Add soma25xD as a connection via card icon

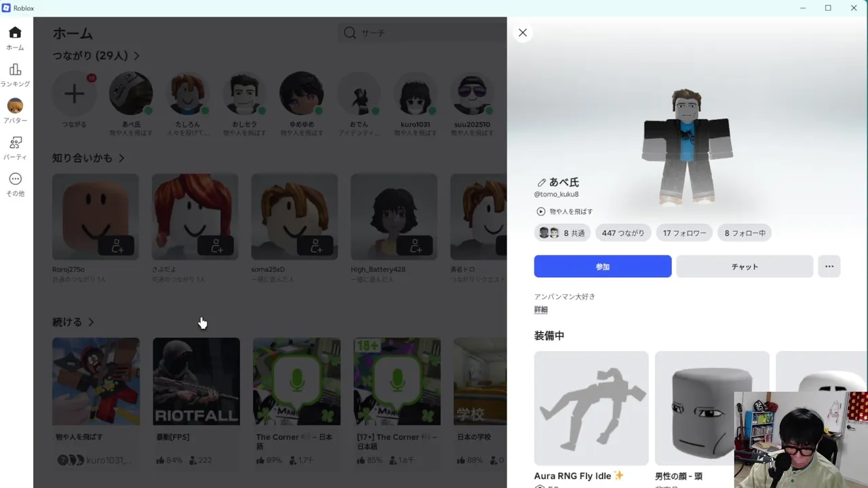click(x=315, y=245)
